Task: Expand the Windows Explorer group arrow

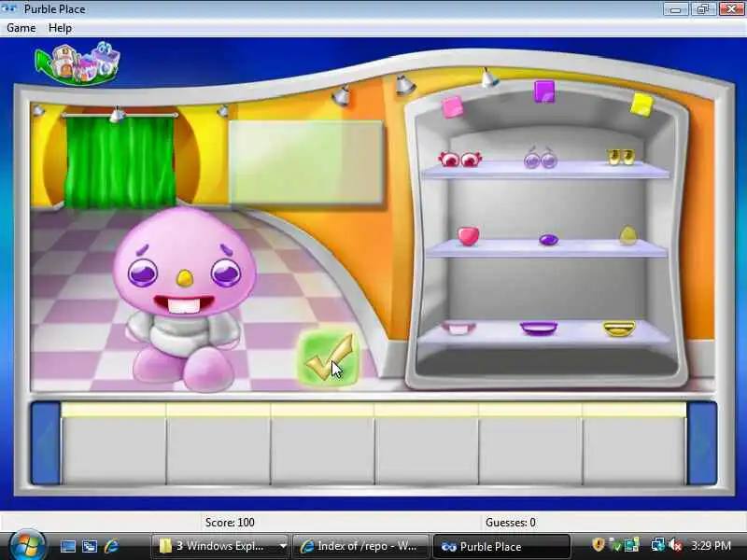Action: (283, 546)
